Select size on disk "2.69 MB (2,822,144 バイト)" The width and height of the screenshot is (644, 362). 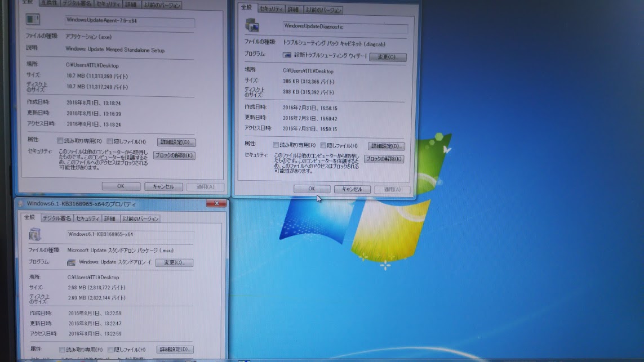tap(96, 298)
